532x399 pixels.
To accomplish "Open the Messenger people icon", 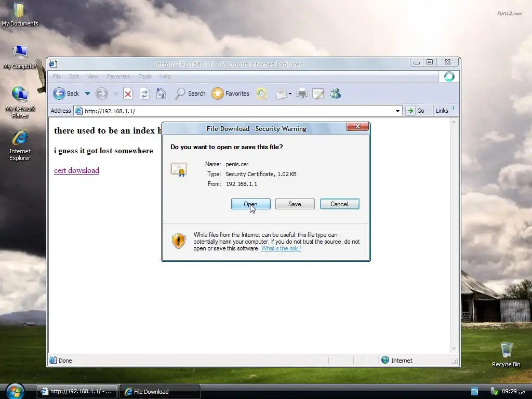I will click(335, 94).
